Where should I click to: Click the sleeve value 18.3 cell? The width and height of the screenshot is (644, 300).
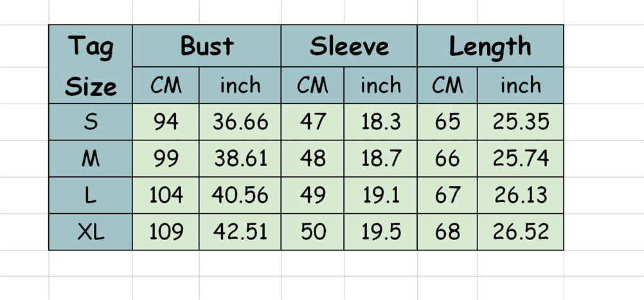coord(380,122)
